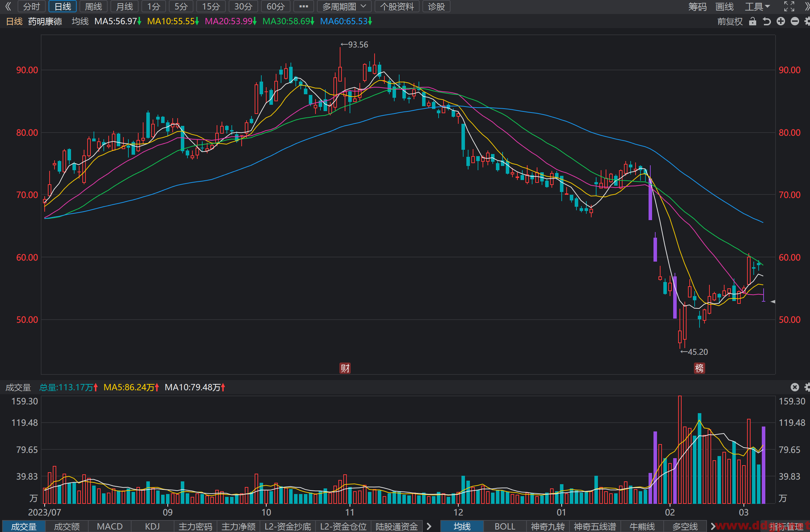Click the 榜 marker below the February low
Image resolution: width=810 pixels, height=532 pixels.
(x=699, y=368)
